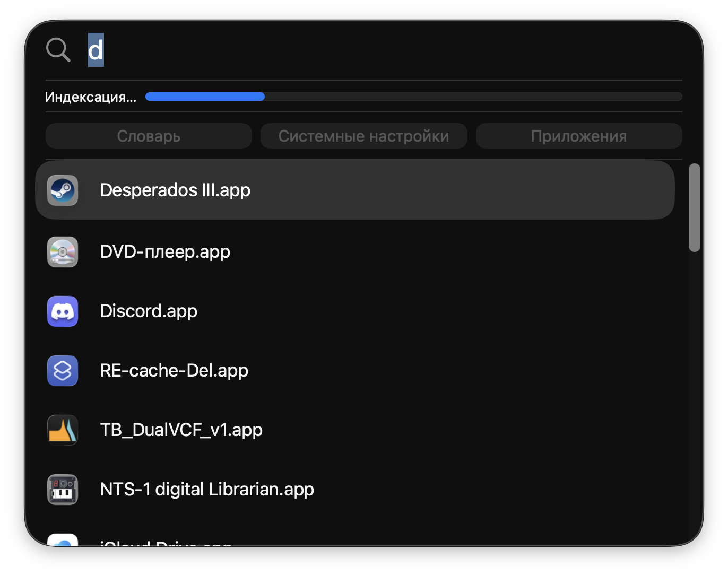Click the Steam icon beside Desperados III.app
The image size is (728, 575).
coord(63,190)
